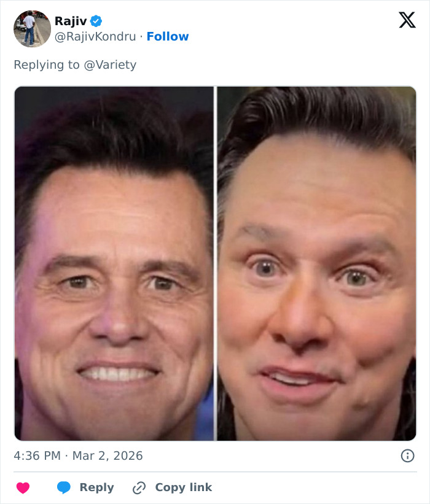Viewport: 430px width, 504px height.
Task: Open the attached face comparison image
Action: pos(215,263)
